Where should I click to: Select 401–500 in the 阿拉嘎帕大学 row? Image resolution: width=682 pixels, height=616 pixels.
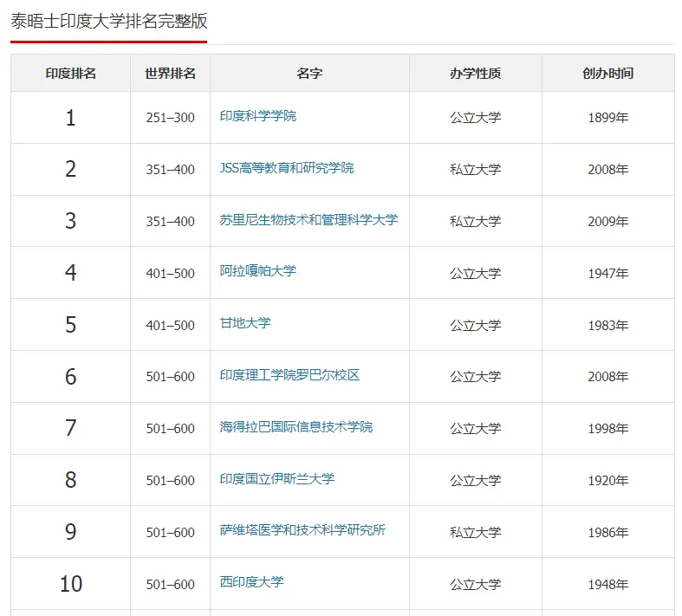170,274
